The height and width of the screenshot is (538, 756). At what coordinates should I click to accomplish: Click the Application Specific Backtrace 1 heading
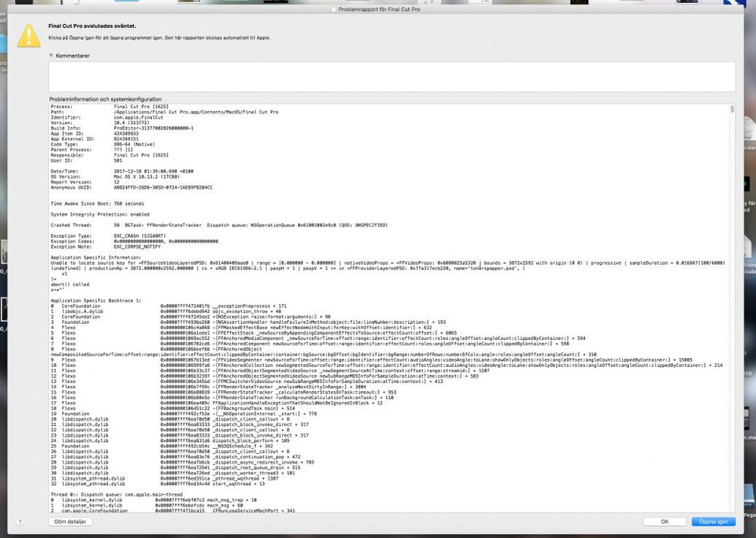[x=95, y=300]
